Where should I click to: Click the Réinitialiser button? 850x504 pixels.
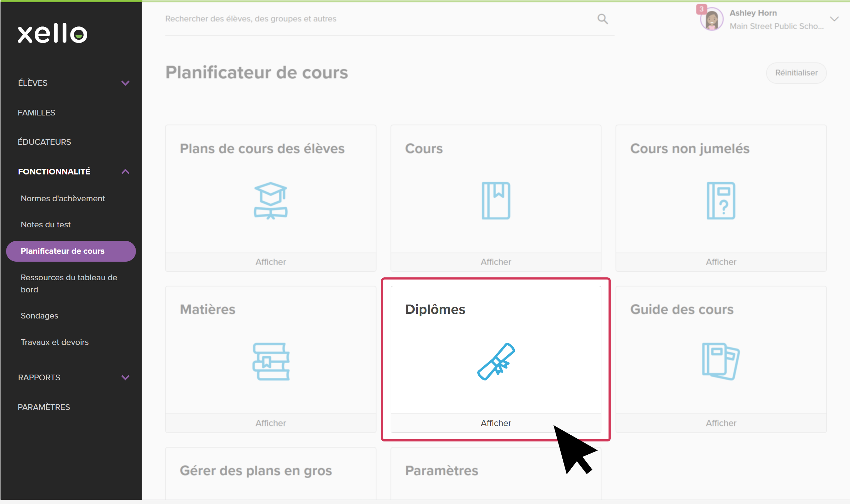click(796, 73)
